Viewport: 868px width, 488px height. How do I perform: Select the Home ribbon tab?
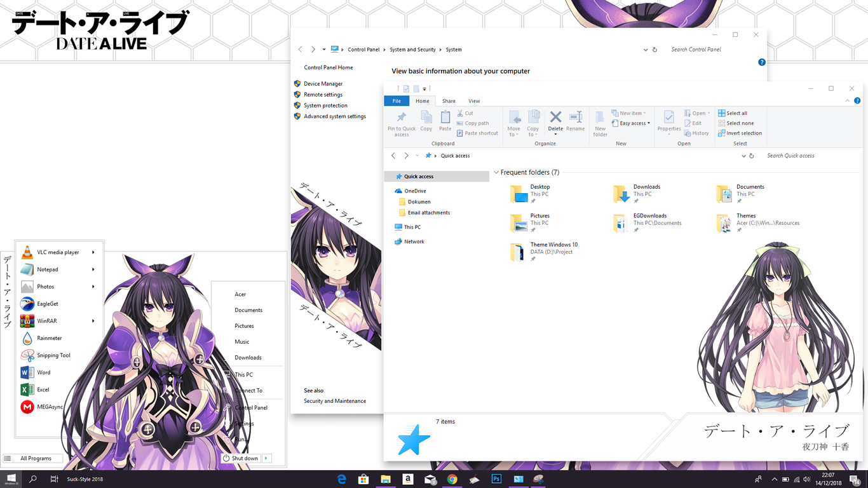pos(423,101)
